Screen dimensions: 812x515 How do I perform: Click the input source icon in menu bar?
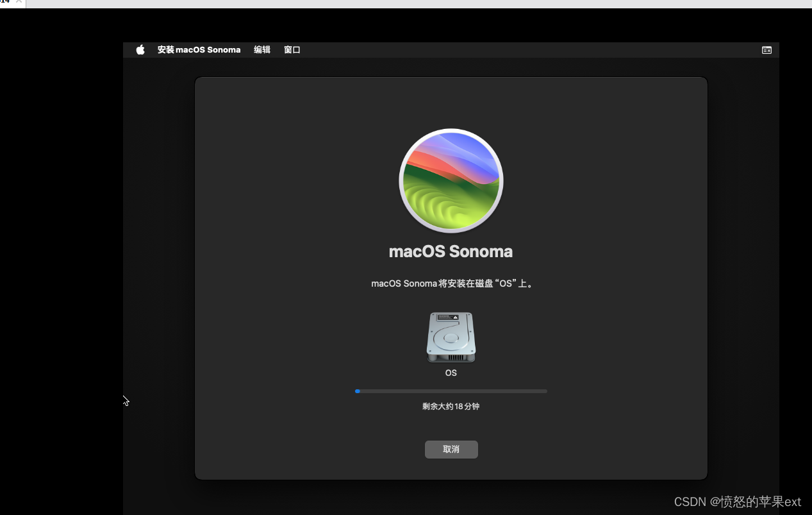pos(766,49)
